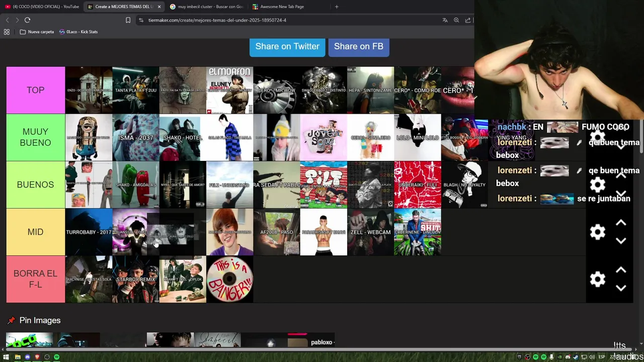Select the BLAGH - NO LOYALTY cover
This screenshot has height=362, width=644.
(x=464, y=185)
